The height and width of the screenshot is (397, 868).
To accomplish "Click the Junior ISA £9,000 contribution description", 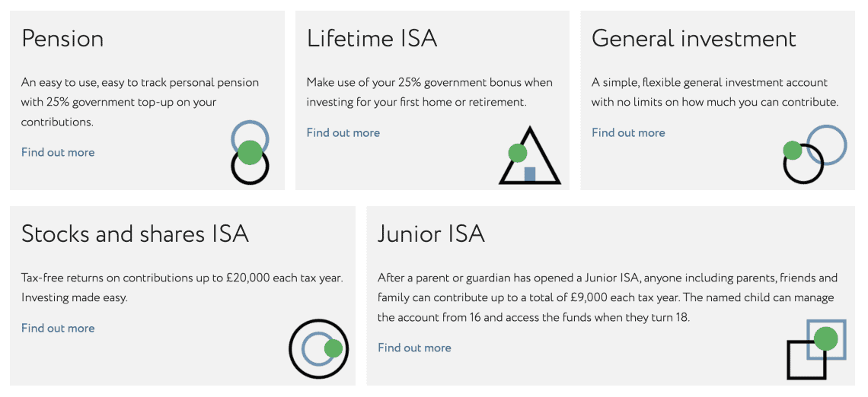I will (607, 297).
